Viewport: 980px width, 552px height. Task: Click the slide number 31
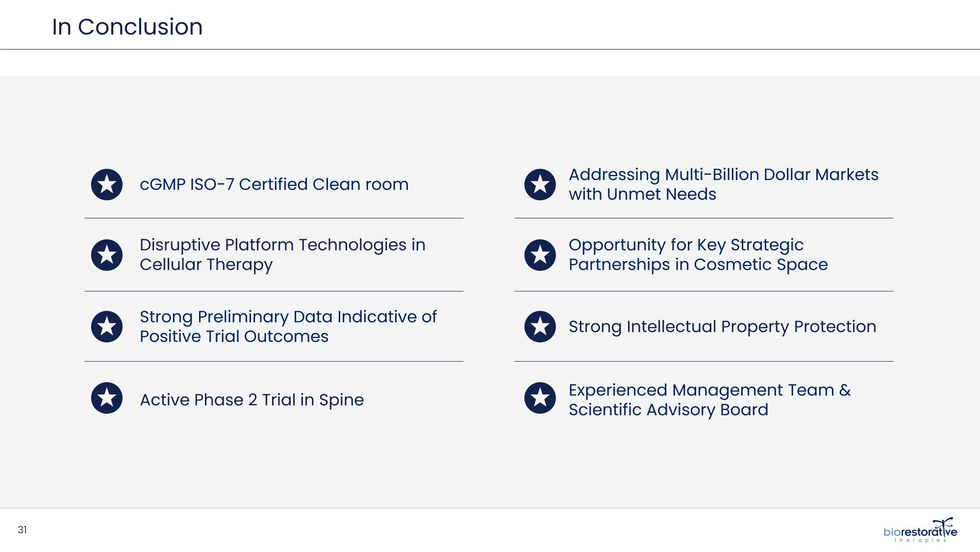tap(23, 530)
